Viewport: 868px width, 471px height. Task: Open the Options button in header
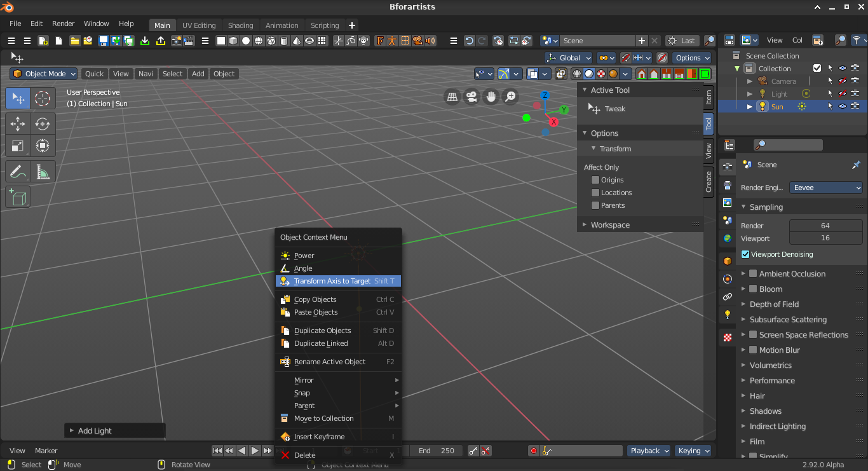pos(692,58)
